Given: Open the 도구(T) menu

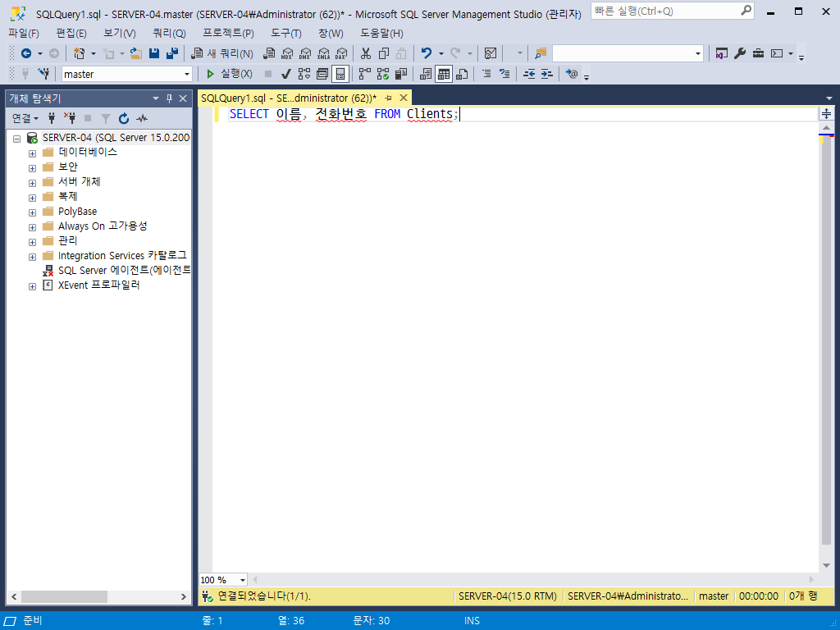Looking at the screenshot, I should 286,33.
